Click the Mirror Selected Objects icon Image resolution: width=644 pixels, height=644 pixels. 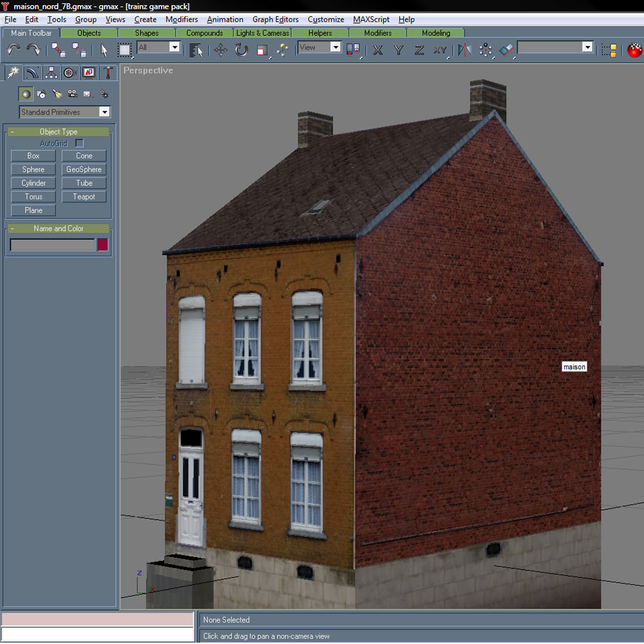coord(465,50)
